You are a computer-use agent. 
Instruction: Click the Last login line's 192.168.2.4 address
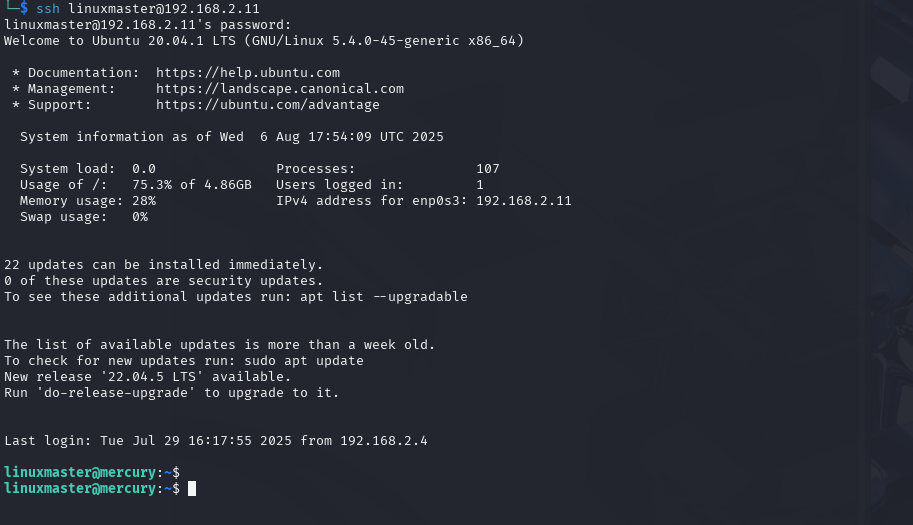tap(384, 441)
